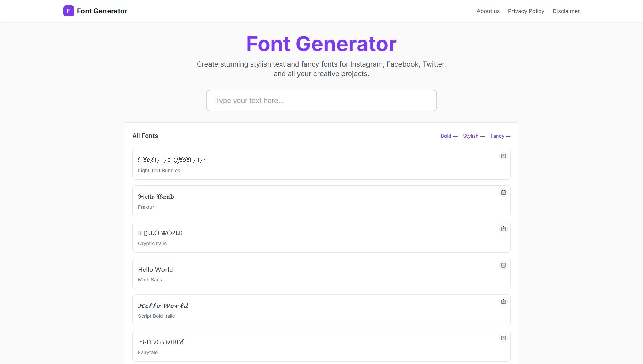The width and height of the screenshot is (643, 364).
Task: Click the 'Cryptic Italic' font label
Action: (x=152, y=243)
